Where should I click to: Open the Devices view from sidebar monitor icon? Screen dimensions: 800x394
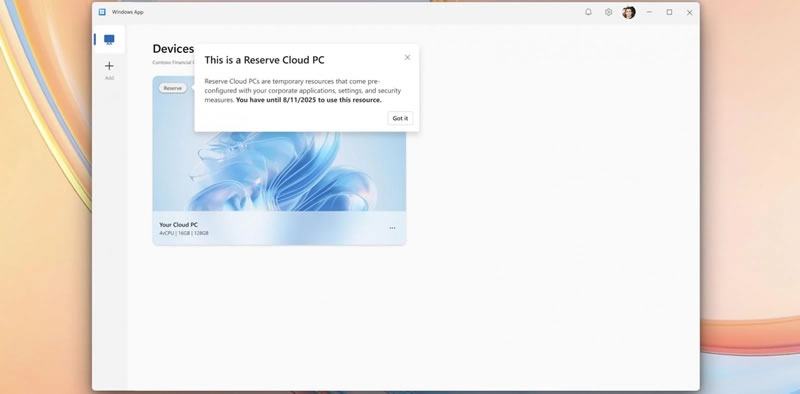[109, 40]
